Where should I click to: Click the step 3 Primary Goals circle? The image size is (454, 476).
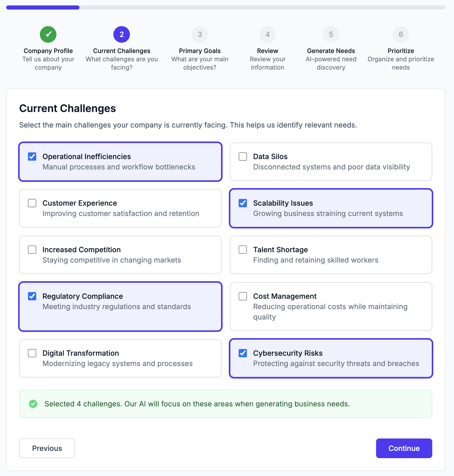[199, 34]
